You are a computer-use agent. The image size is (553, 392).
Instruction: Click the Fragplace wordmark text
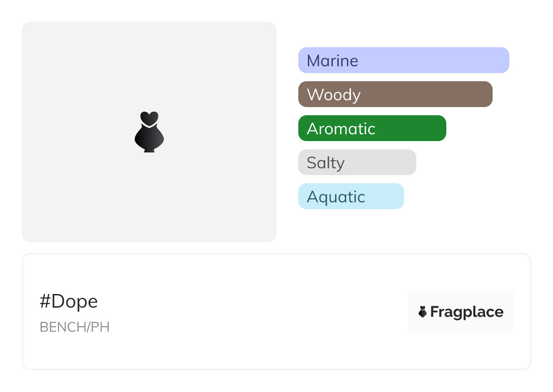(467, 312)
